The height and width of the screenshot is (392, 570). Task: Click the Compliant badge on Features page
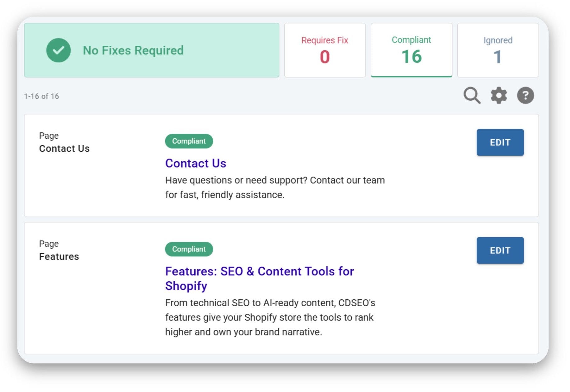point(189,249)
